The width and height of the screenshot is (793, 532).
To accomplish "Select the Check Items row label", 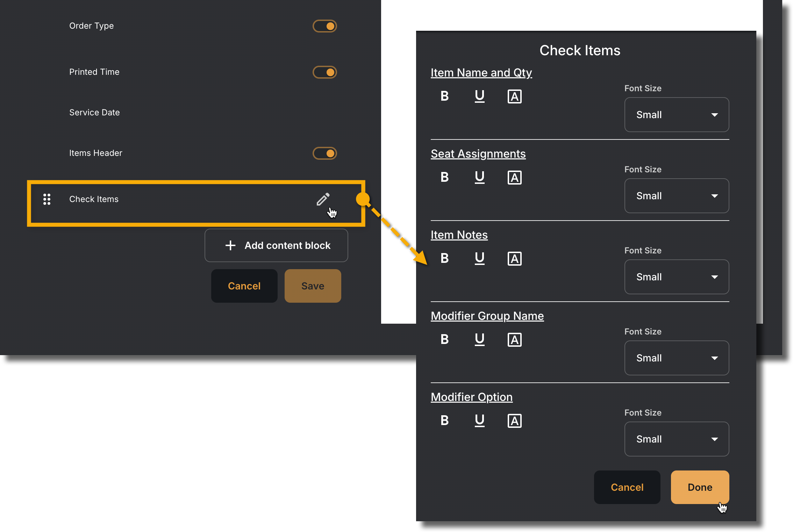I will click(x=94, y=199).
